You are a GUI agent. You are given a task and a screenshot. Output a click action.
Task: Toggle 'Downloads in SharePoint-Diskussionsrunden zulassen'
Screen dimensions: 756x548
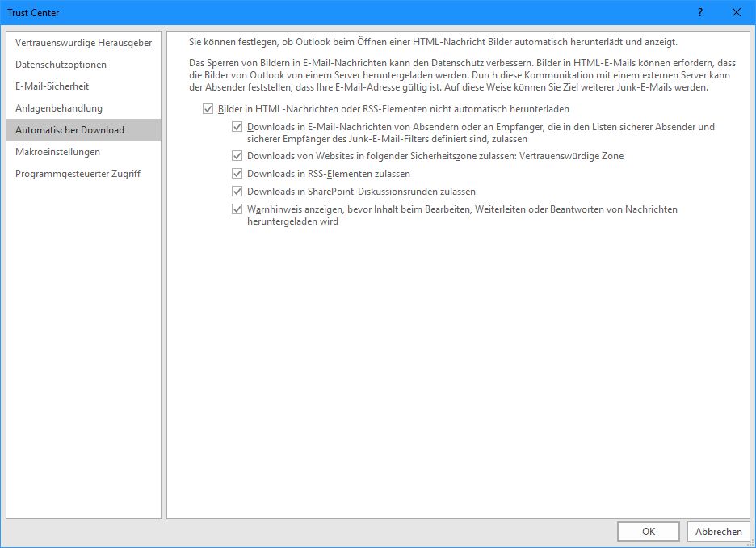(x=237, y=192)
